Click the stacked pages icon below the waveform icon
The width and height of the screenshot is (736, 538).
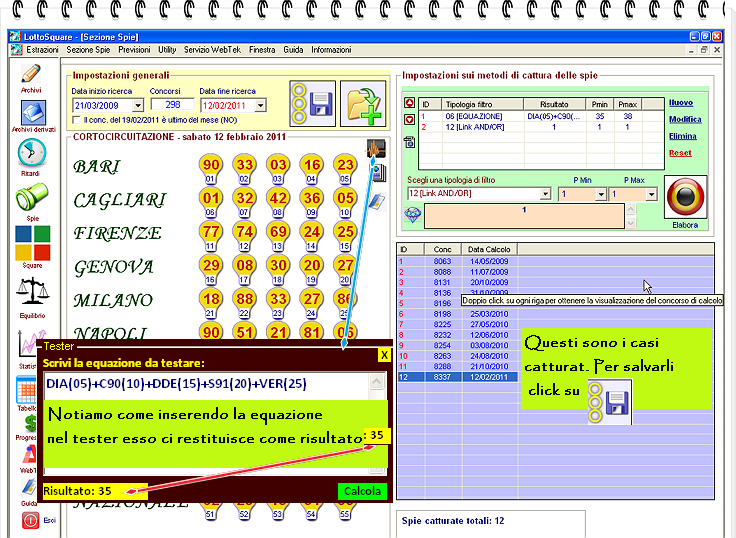click(378, 173)
